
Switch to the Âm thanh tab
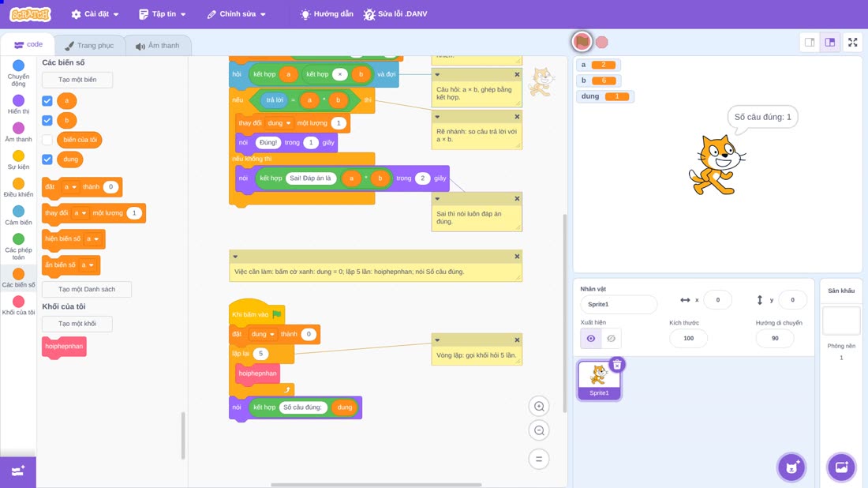click(158, 46)
